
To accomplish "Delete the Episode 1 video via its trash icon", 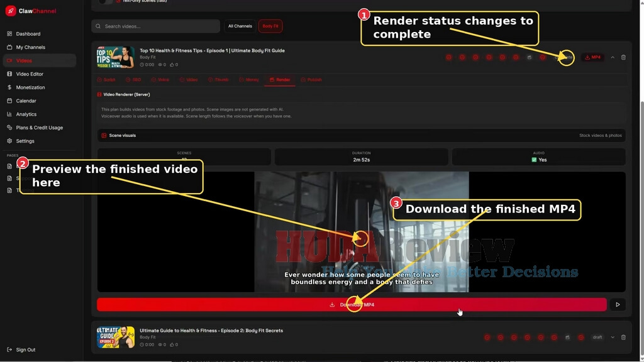I will coord(623,57).
